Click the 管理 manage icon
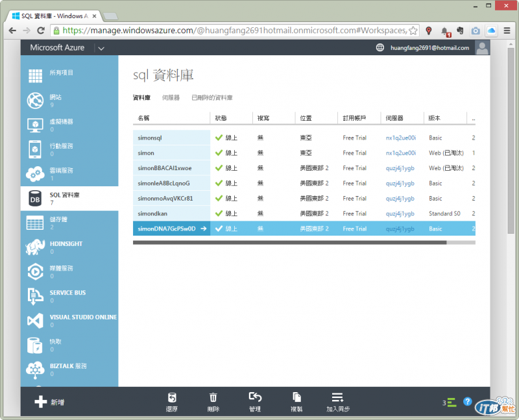The height and width of the screenshot is (420, 519). [255, 397]
